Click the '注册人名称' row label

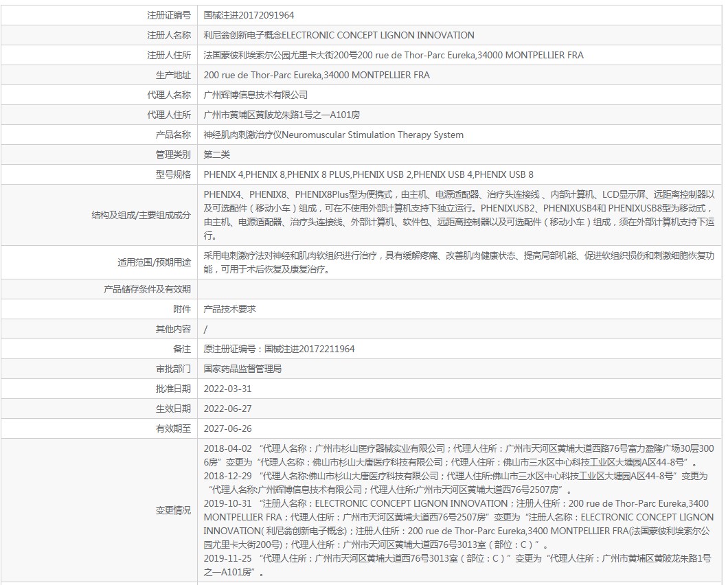point(169,35)
